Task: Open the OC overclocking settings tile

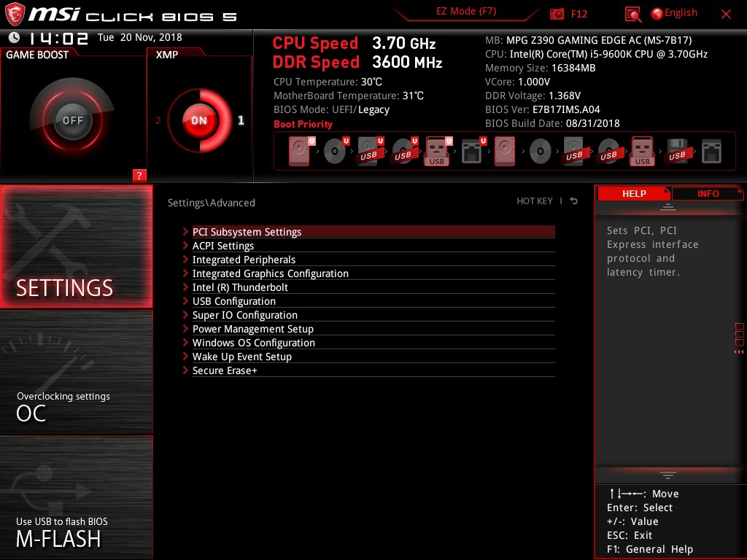Action: coord(76,372)
